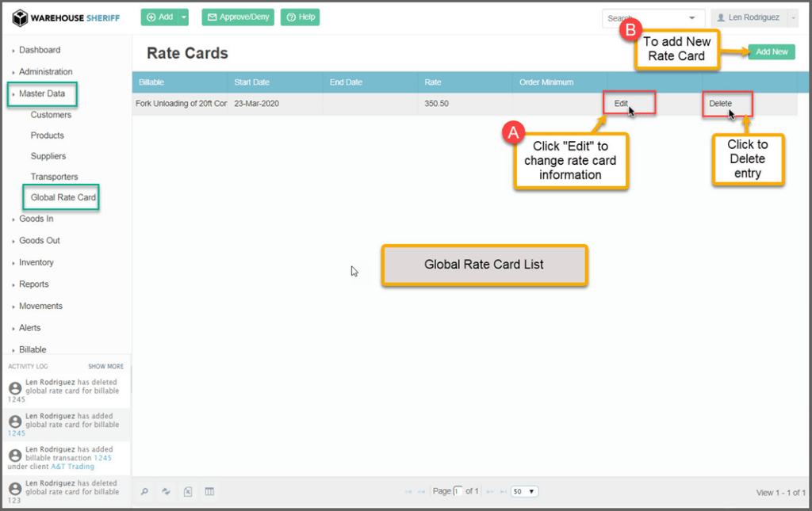Click the refresh grid icon in footer
The width and height of the screenshot is (812, 511).
click(167, 492)
